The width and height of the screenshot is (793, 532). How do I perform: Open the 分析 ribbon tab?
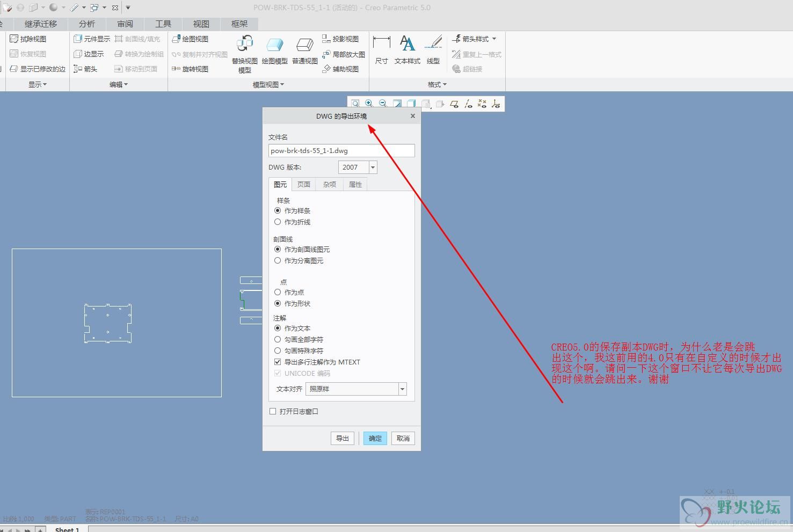[x=87, y=24]
